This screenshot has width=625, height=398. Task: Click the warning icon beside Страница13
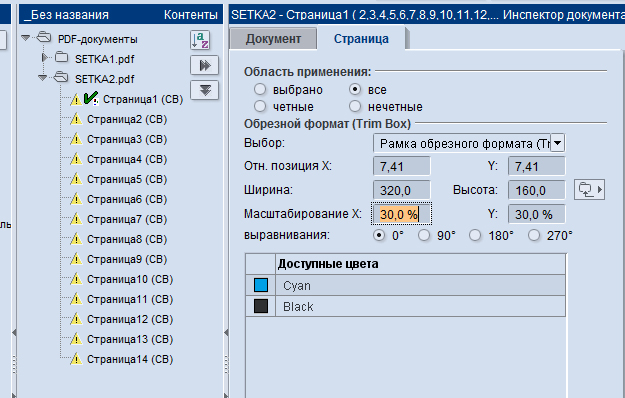click(x=76, y=339)
